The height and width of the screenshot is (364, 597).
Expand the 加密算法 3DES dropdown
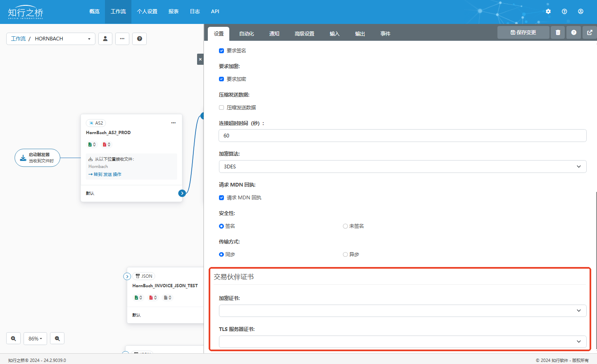coord(402,167)
